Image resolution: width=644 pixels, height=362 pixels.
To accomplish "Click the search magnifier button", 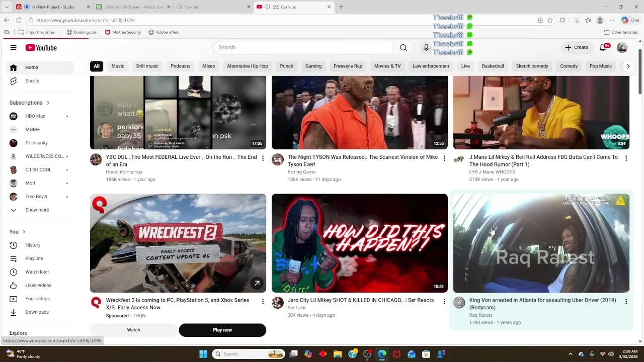I will pos(403,47).
